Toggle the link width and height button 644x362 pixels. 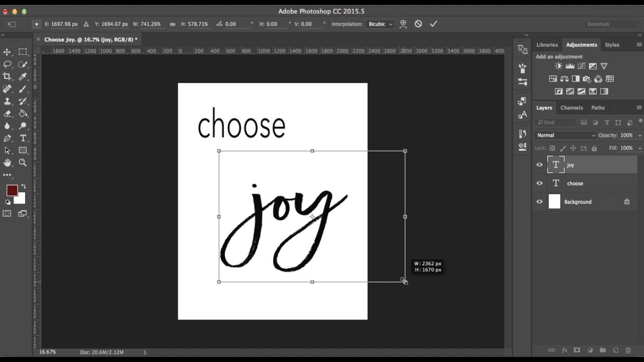click(x=172, y=24)
